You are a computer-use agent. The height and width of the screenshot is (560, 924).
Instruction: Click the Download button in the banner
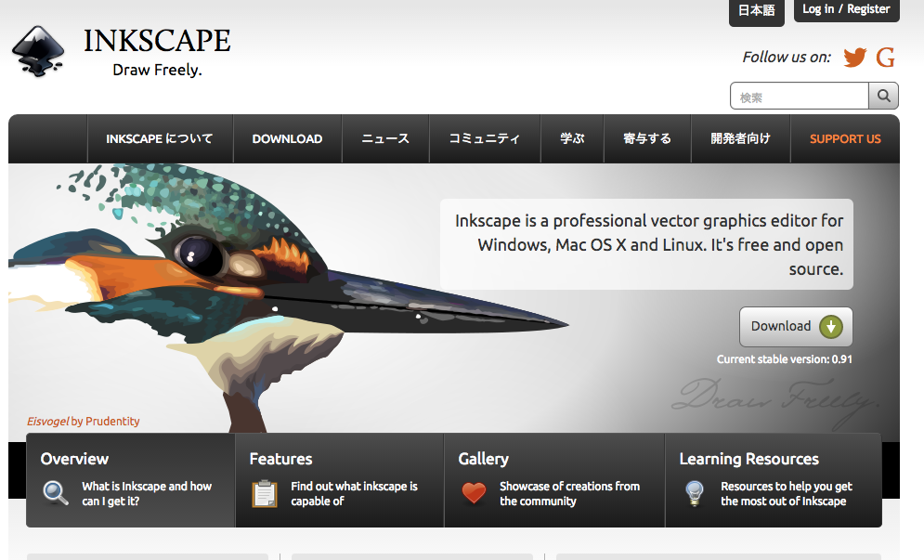796,327
